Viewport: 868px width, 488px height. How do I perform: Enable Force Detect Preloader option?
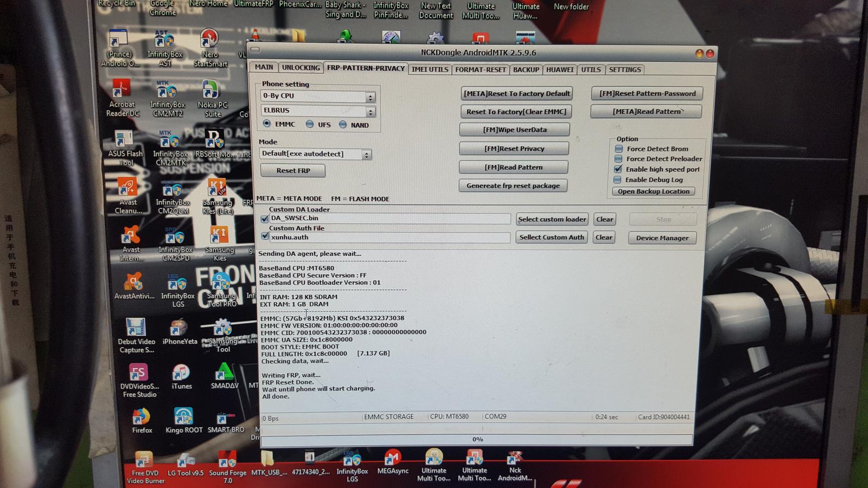pos(618,159)
